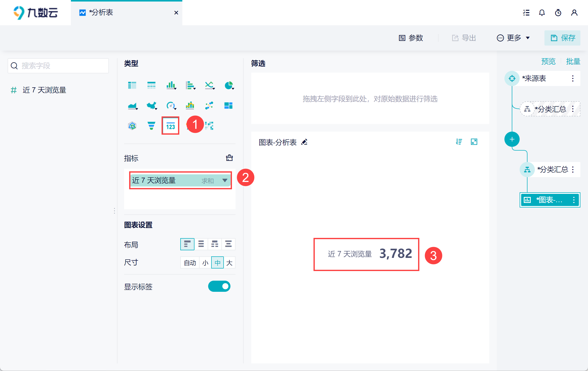Open the 求和 aggregation dropdown arrow
The height and width of the screenshot is (371, 588).
[x=225, y=180]
